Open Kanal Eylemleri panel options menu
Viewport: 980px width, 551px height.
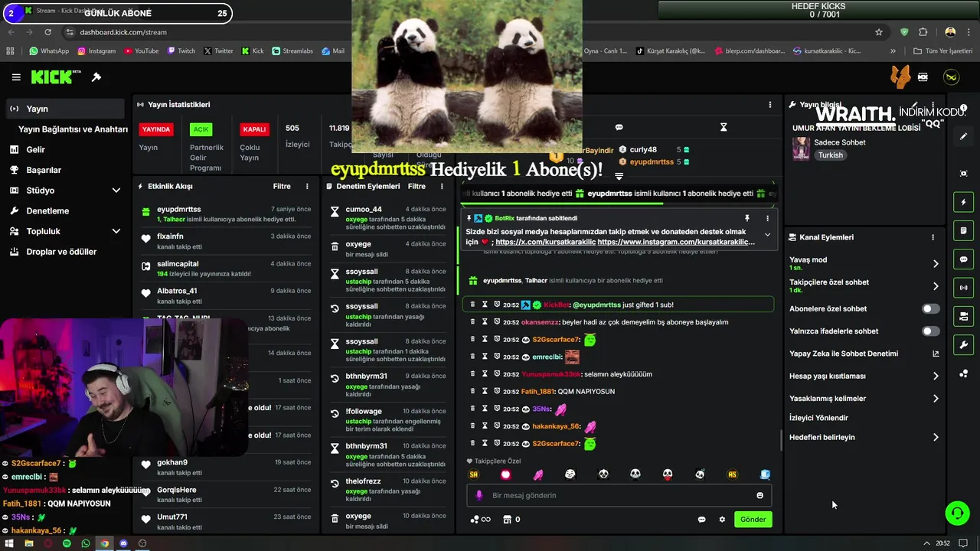coord(933,237)
